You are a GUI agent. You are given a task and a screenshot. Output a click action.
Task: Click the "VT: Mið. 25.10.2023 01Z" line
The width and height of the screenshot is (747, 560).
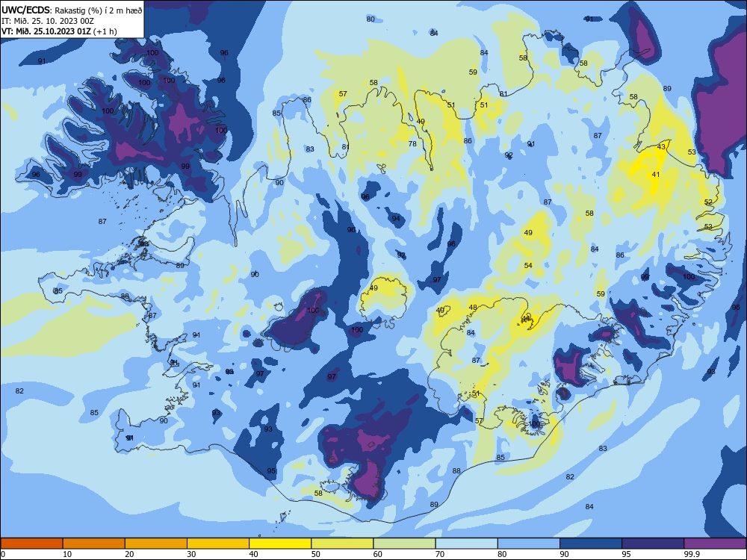coord(46,31)
